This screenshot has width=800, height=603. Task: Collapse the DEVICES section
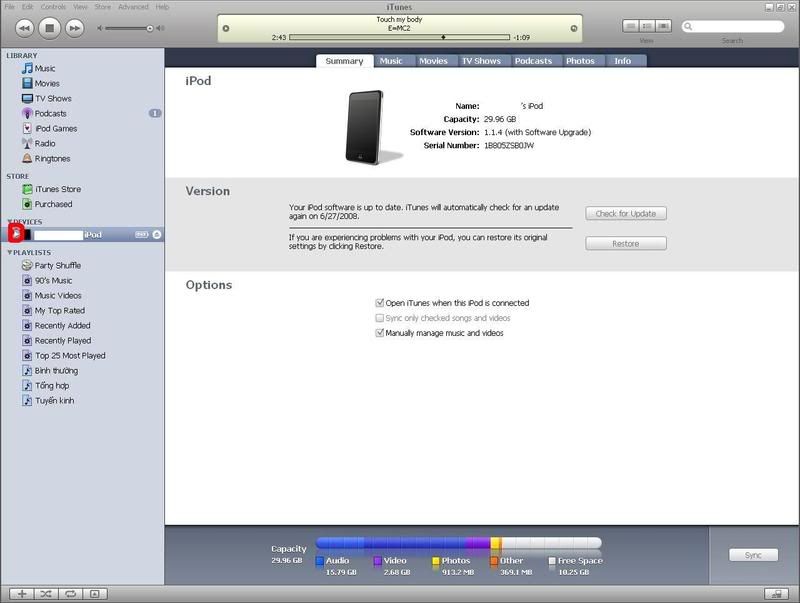coord(10,221)
